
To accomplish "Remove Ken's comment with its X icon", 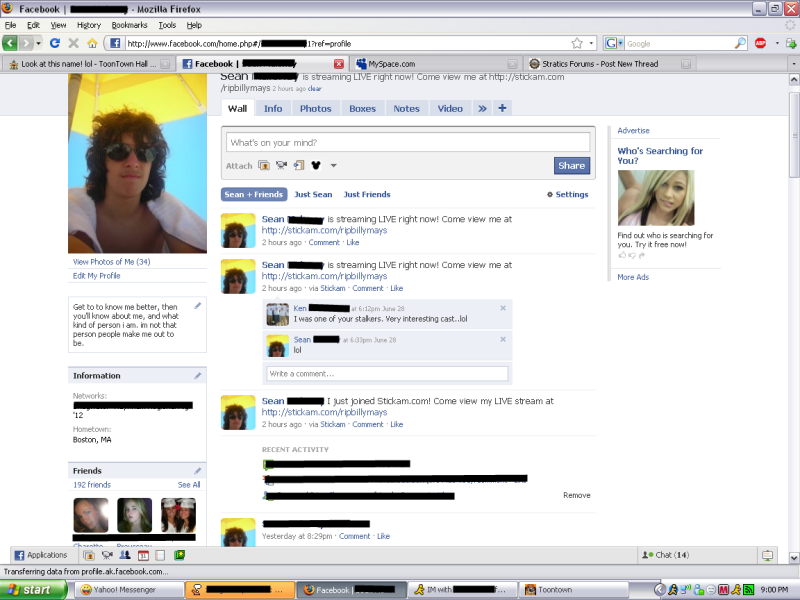I will (503, 308).
